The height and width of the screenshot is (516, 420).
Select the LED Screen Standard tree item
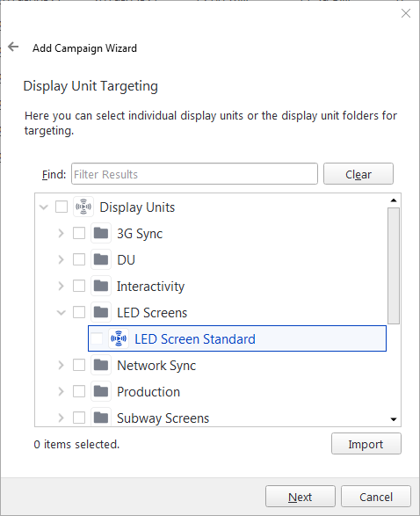click(237, 338)
